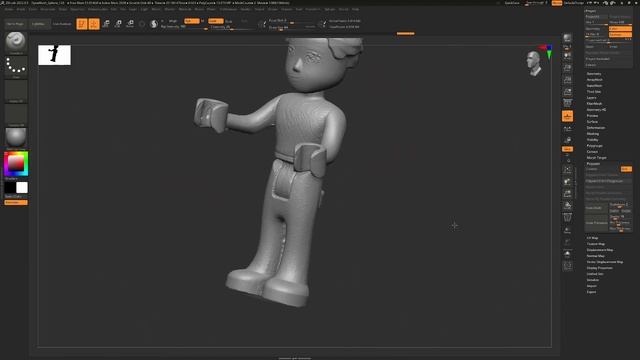Image resolution: width=640 pixels, height=360 pixels.
Task: Select the Scale transform tool icon
Action: [x=118, y=24]
